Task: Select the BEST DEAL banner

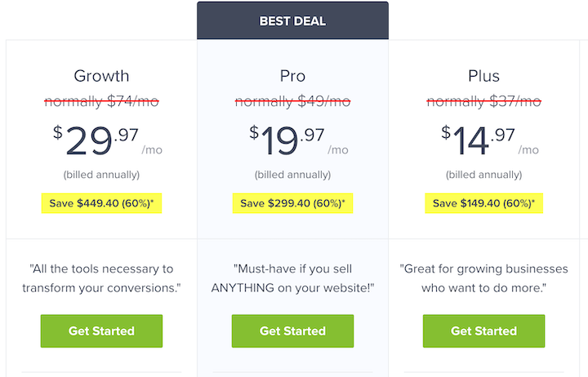Action: (x=292, y=20)
